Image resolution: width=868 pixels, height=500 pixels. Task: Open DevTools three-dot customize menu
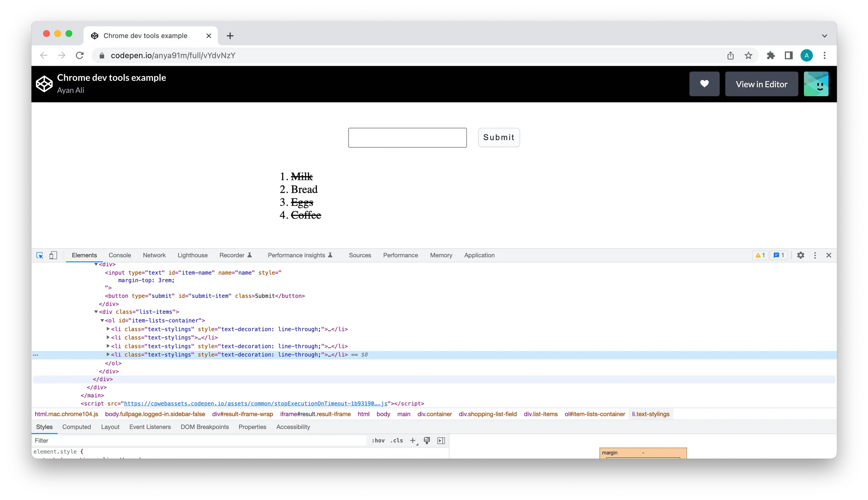click(815, 255)
